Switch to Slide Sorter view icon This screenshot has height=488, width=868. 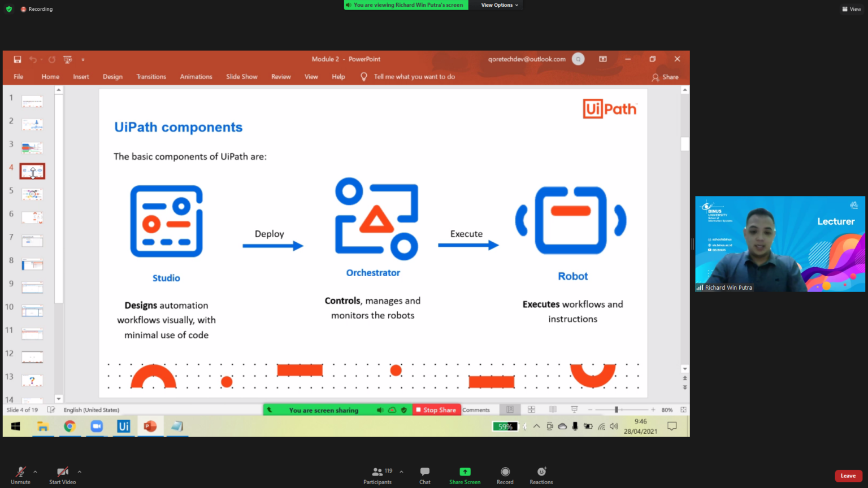click(x=531, y=409)
